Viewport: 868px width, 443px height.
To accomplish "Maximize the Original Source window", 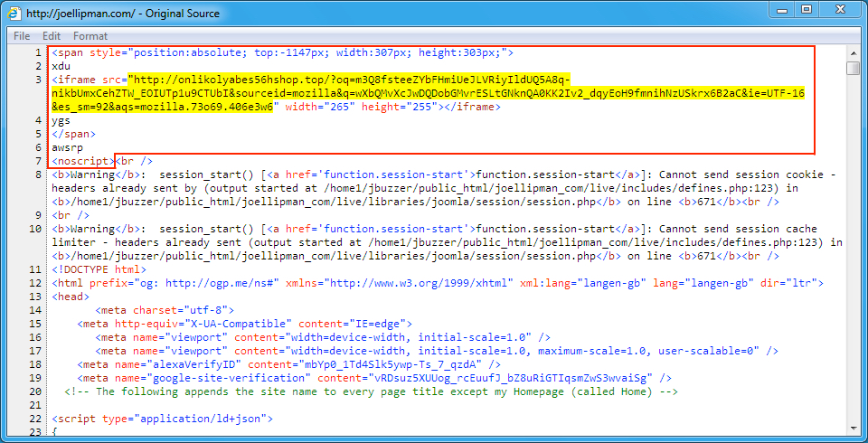I will [x=806, y=10].
